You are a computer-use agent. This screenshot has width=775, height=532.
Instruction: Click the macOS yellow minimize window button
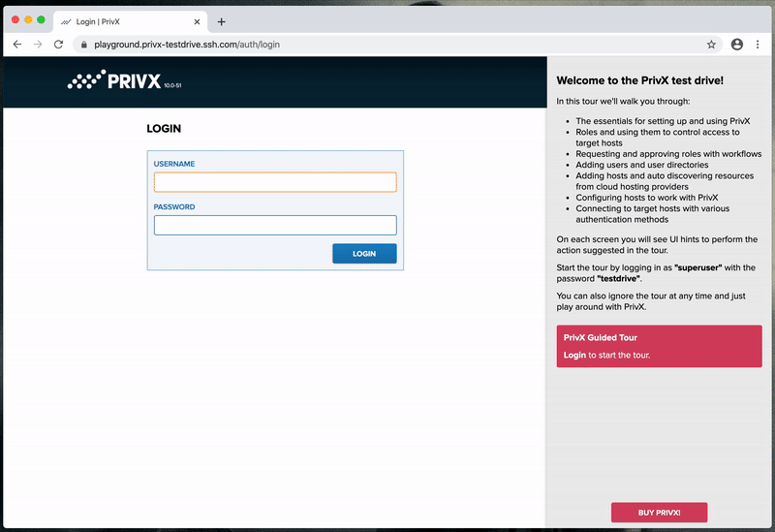point(28,19)
